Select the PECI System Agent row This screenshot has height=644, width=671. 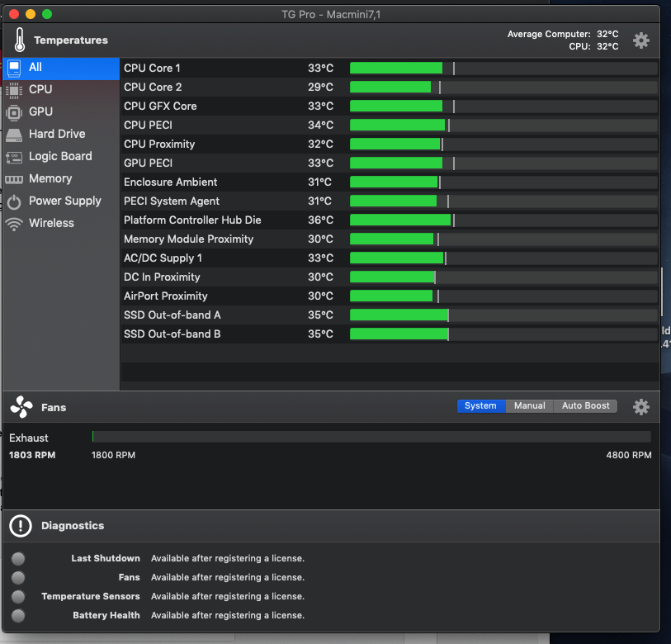point(390,201)
